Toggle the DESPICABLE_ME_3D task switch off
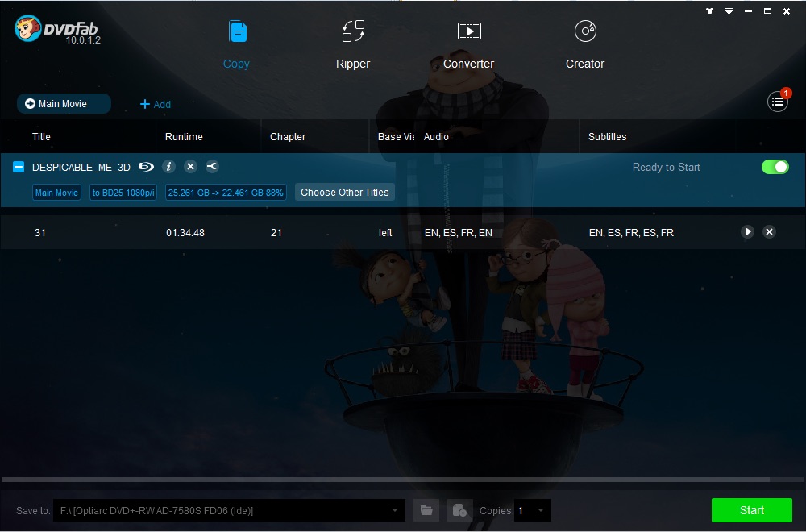 775,167
